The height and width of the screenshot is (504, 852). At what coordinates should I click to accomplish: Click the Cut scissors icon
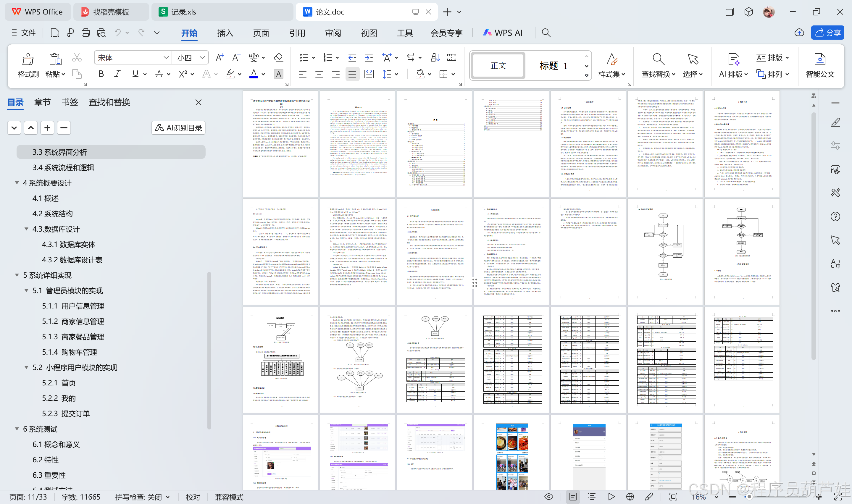coord(77,58)
